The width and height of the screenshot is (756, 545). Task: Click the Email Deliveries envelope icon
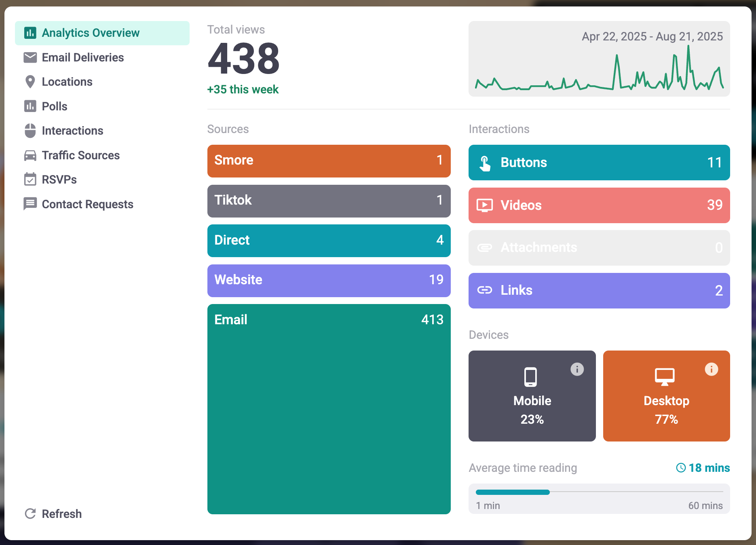click(x=30, y=57)
